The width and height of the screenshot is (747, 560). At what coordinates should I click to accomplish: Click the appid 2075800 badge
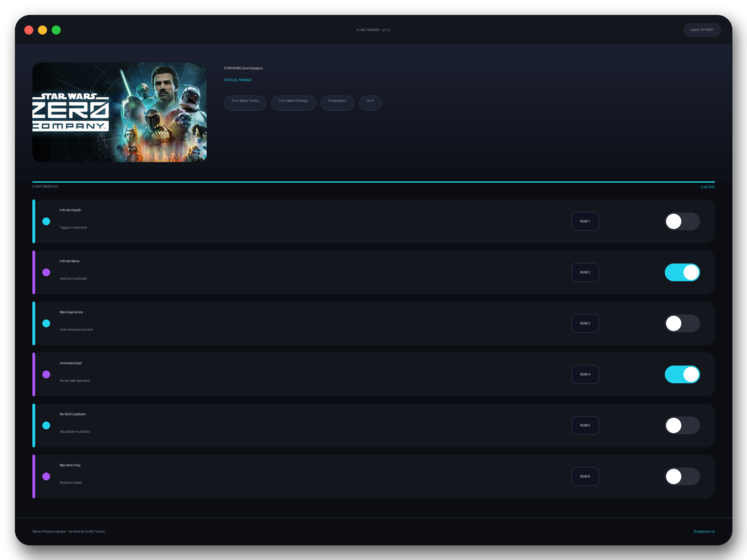point(702,30)
